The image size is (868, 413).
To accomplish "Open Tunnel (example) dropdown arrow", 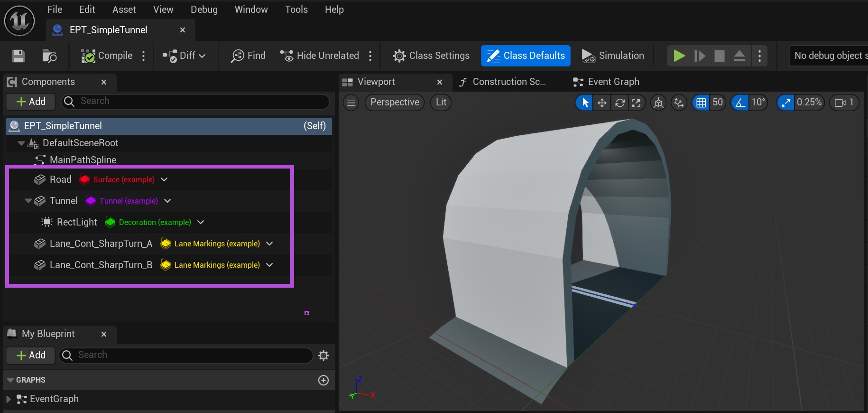I will (x=167, y=201).
